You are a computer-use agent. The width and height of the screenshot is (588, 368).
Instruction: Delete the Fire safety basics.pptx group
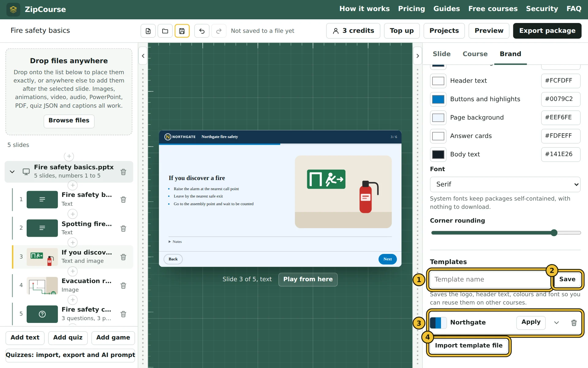pyautogui.click(x=123, y=172)
